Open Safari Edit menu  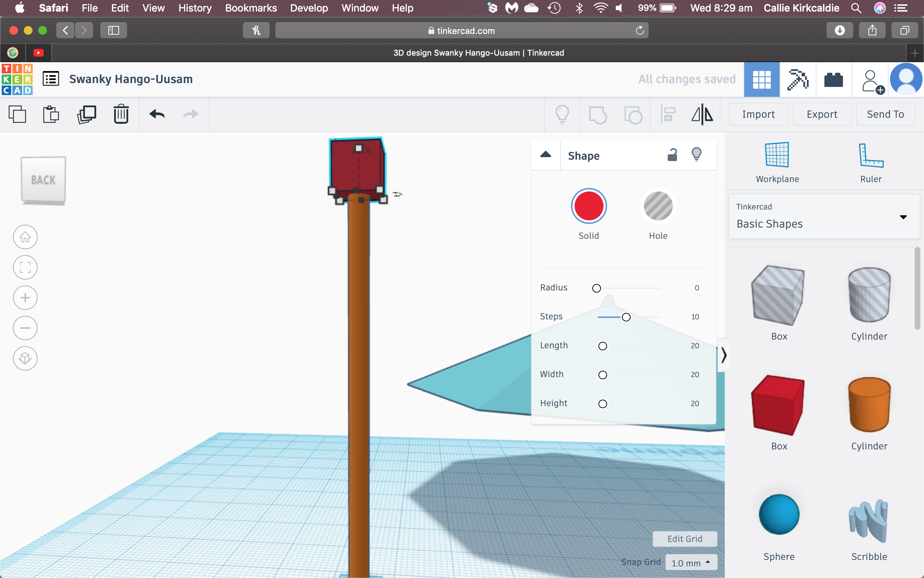click(x=120, y=8)
